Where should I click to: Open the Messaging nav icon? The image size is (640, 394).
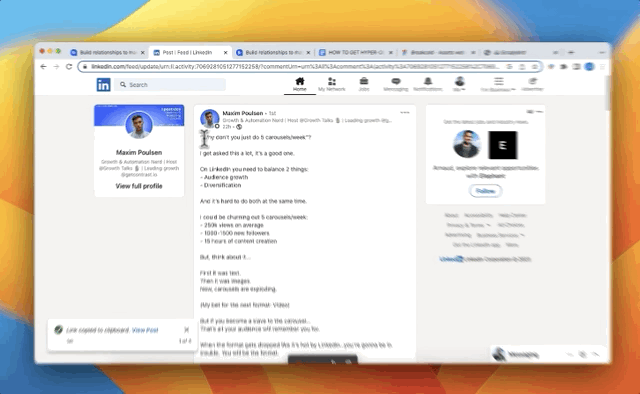pyautogui.click(x=396, y=84)
